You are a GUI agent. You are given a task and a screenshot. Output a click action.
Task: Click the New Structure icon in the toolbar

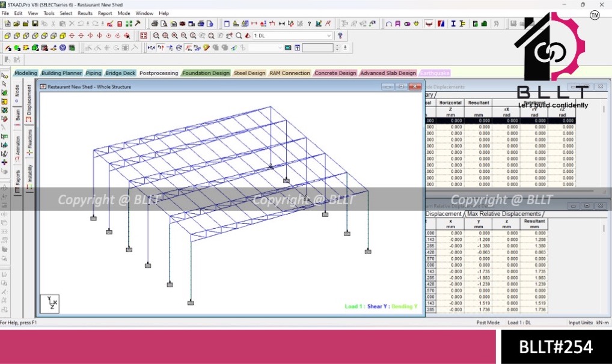click(7, 24)
